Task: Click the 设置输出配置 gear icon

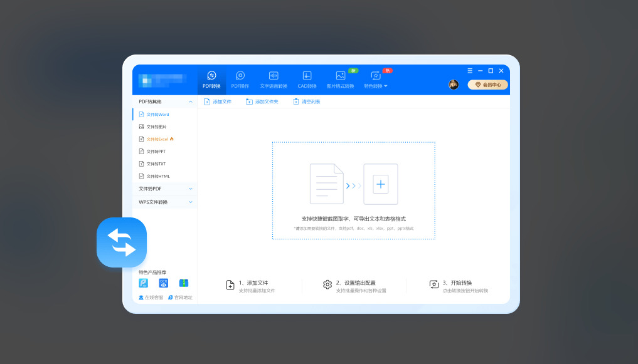Action: coord(327,285)
